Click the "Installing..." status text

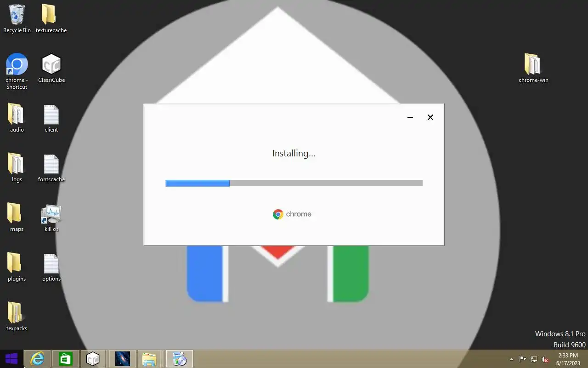tap(294, 154)
